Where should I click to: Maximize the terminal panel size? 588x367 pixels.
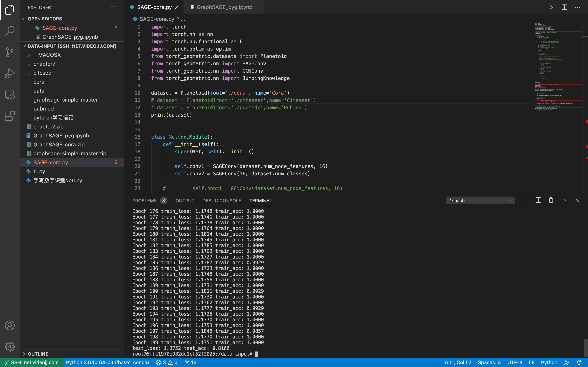coord(564,200)
